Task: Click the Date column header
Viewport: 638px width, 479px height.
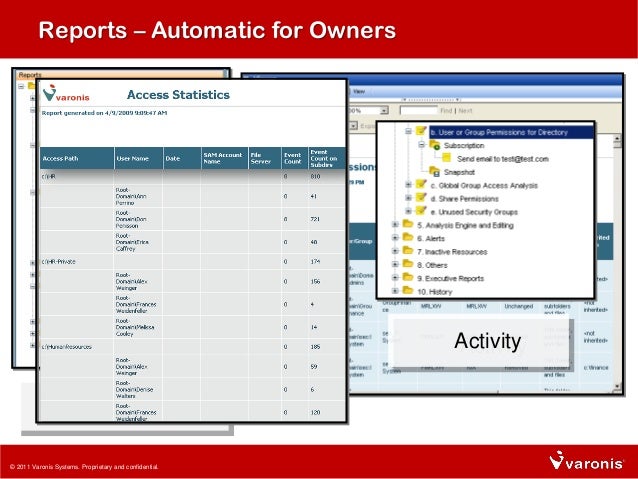Action: tap(182, 158)
